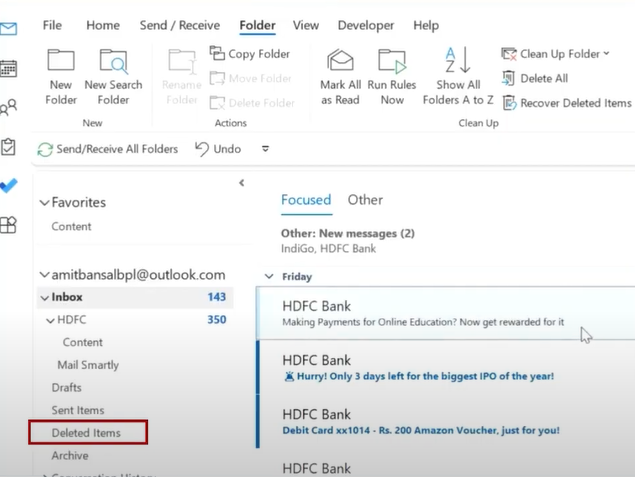This screenshot has width=635, height=477.
Task: Click the Undo button
Action: point(218,149)
